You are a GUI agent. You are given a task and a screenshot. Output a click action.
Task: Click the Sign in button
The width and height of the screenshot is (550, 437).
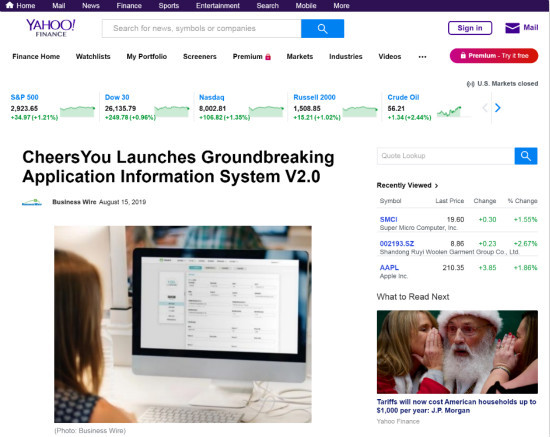(470, 28)
